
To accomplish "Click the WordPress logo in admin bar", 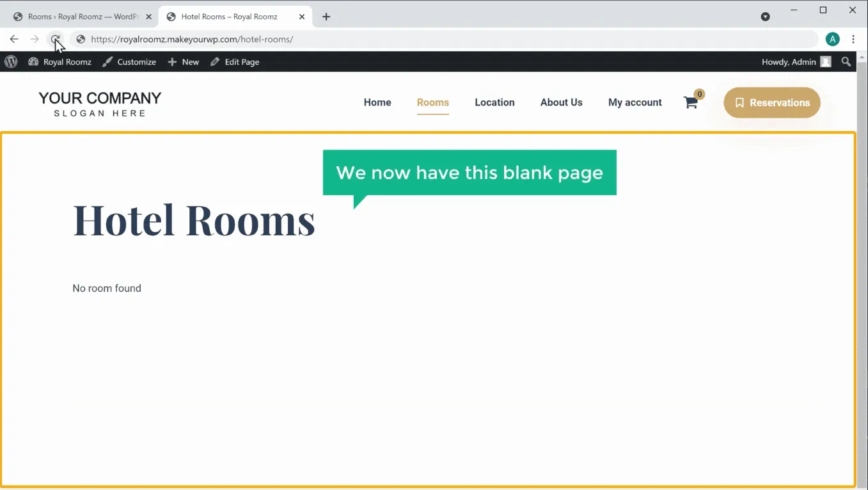I will [x=11, y=62].
